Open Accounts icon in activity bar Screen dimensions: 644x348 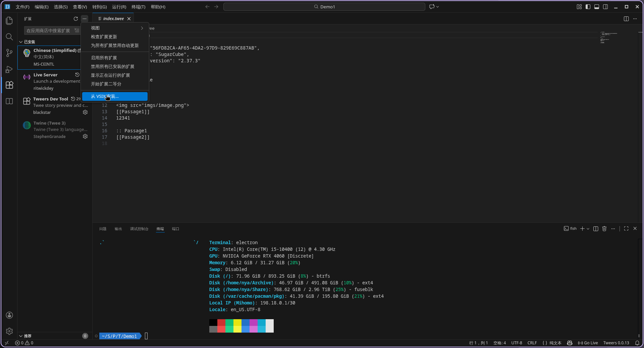[9, 315]
